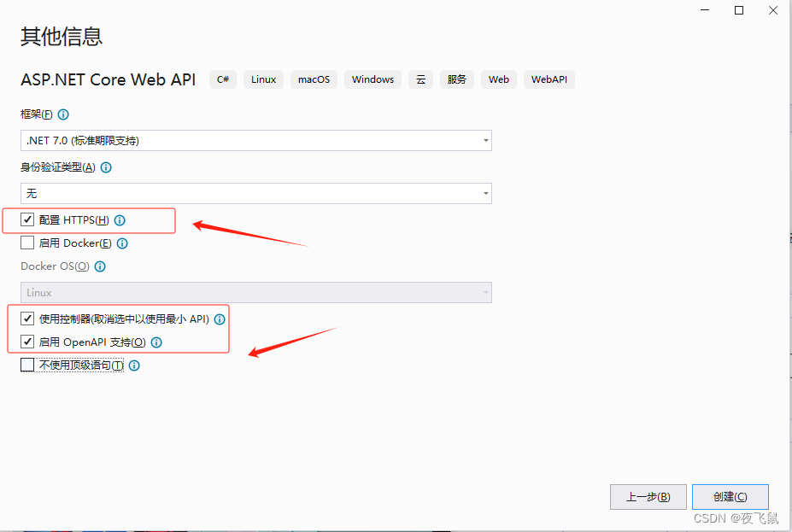Minimize the dialog window
The height and width of the screenshot is (532, 792).
[705, 10]
